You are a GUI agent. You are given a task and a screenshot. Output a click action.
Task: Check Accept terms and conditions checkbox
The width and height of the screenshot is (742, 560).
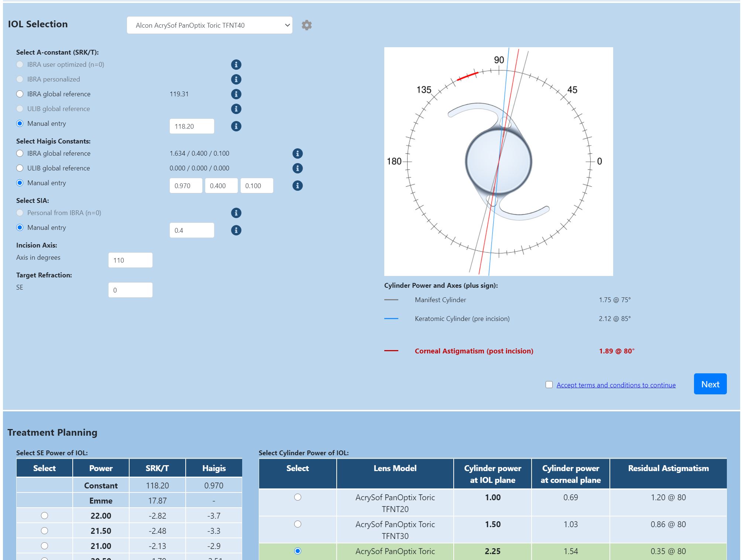click(x=549, y=385)
